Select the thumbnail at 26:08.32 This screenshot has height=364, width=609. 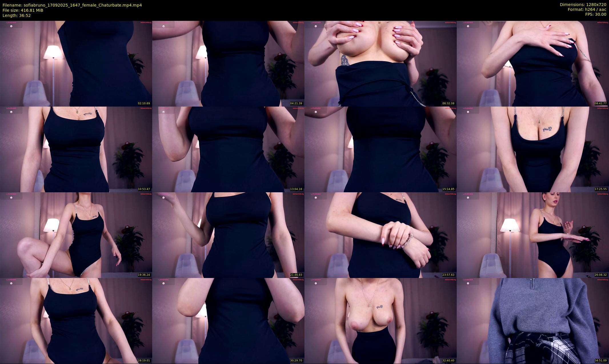(x=533, y=235)
